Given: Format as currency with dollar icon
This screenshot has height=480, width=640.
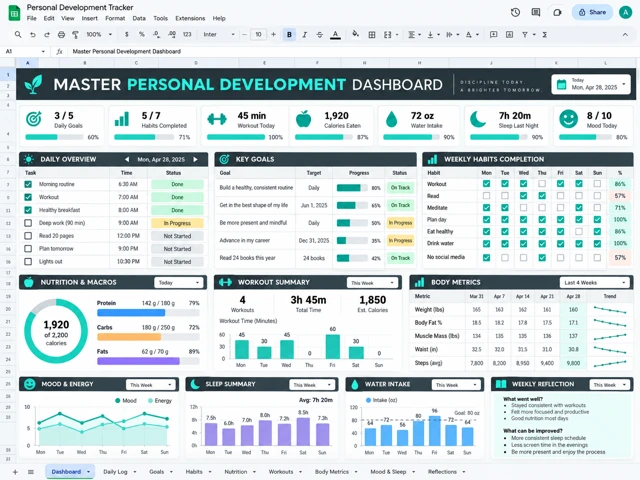Looking at the screenshot, I should coord(127,35).
